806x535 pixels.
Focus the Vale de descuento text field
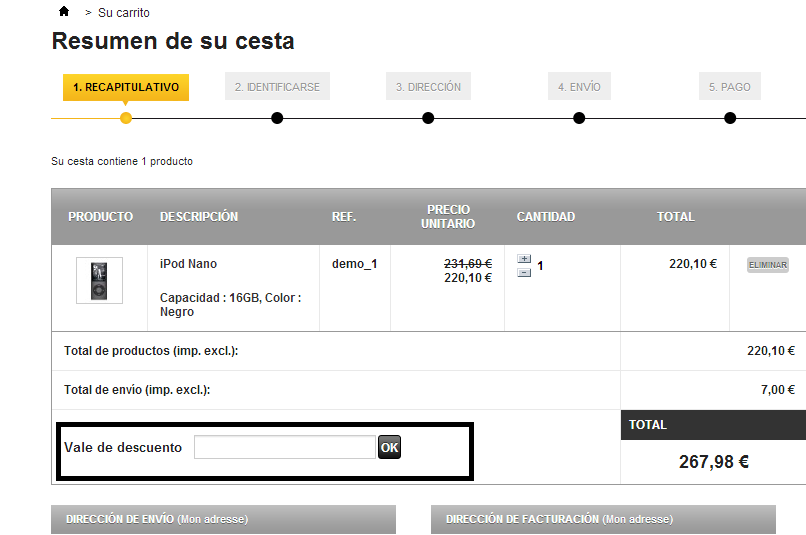(285, 447)
